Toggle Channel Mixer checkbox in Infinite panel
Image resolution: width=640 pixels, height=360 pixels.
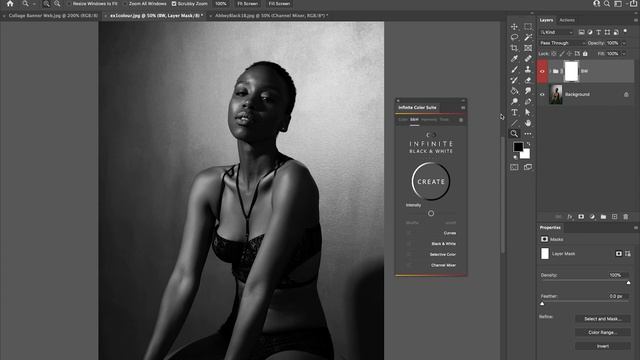409,265
